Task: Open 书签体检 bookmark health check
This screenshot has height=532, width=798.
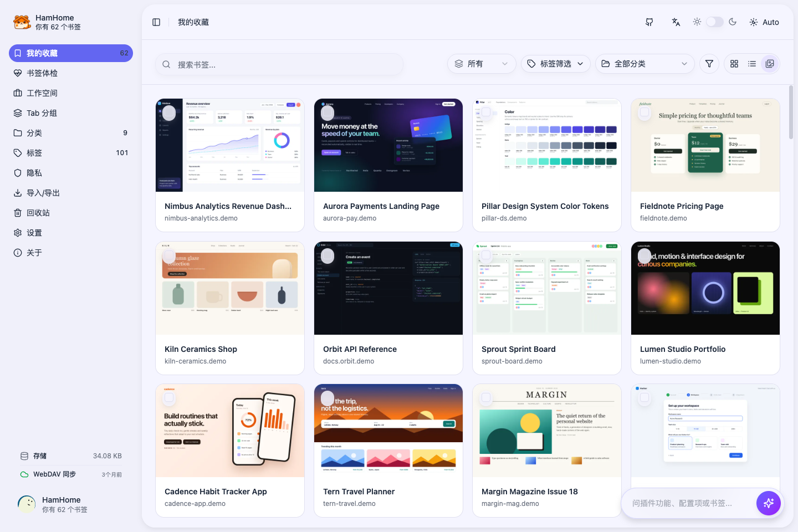Action: click(x=71, y=73)
